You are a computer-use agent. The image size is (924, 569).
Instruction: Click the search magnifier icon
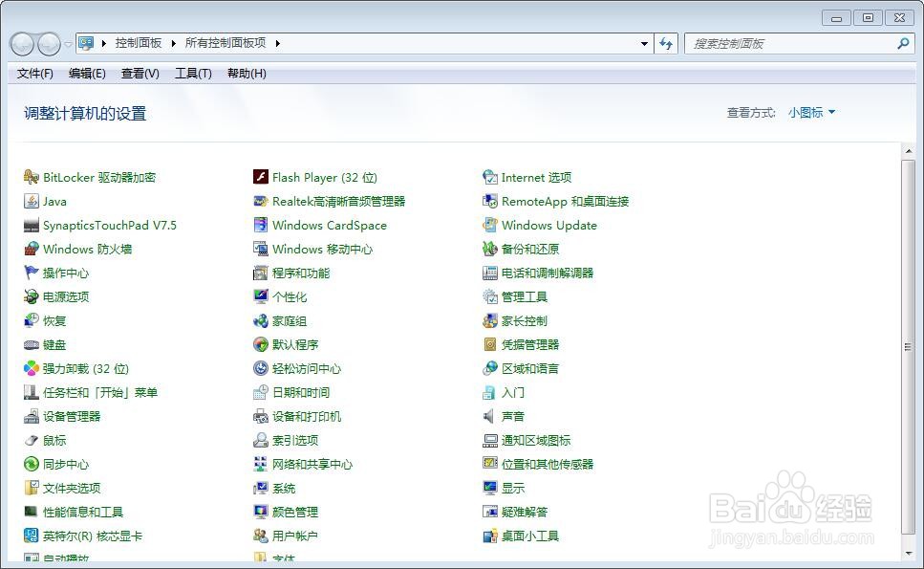[x=903, y=44]
